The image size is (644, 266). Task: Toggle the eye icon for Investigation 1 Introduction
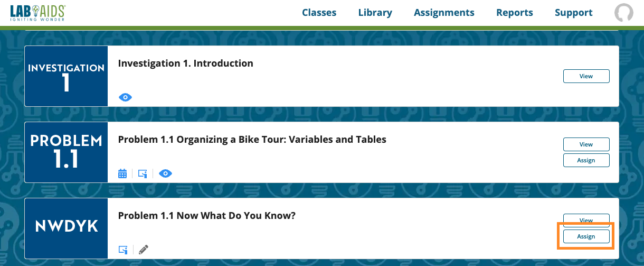[125, 97]
